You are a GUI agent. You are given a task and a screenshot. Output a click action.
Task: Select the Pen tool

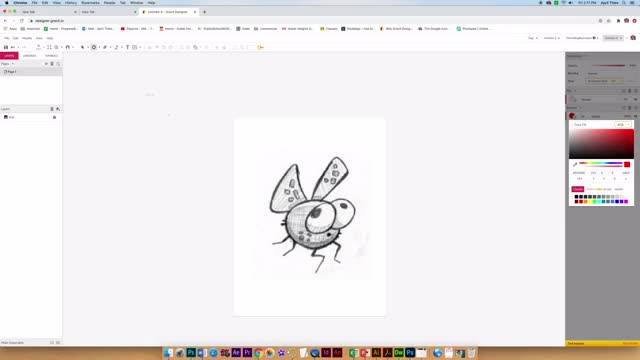point(105,47)
